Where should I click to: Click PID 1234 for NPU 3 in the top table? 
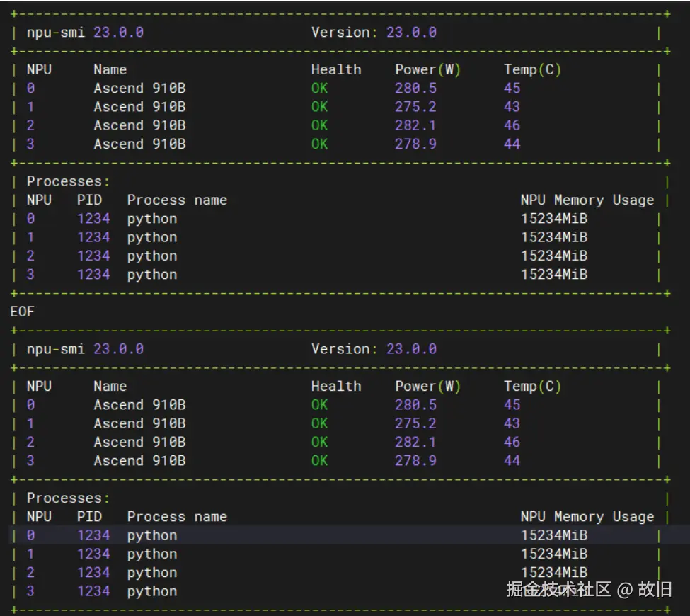pyautogui.click(x=93, y=275)
